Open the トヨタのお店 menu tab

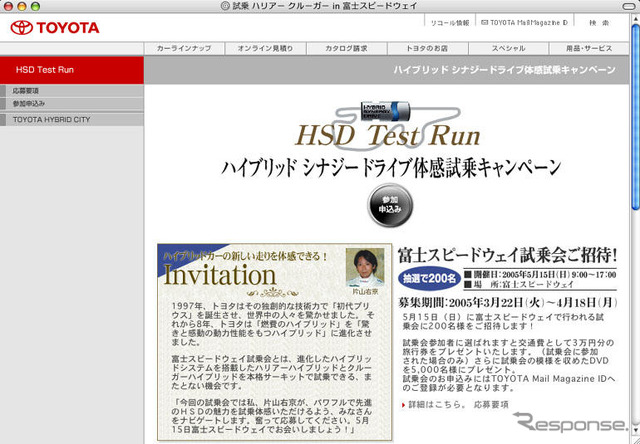(427, 48)
